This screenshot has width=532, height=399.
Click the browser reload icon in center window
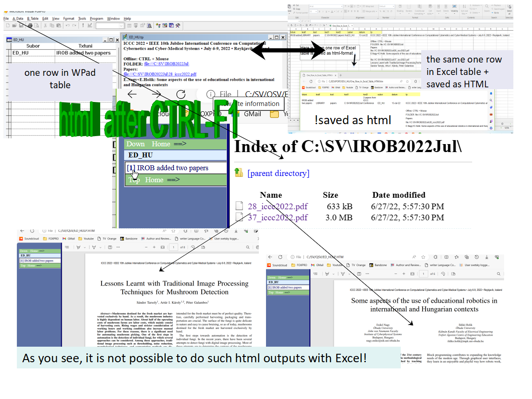[x=180, y=94]
